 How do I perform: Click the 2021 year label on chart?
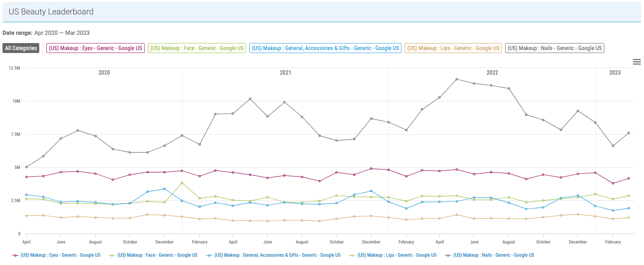(285, 72)
